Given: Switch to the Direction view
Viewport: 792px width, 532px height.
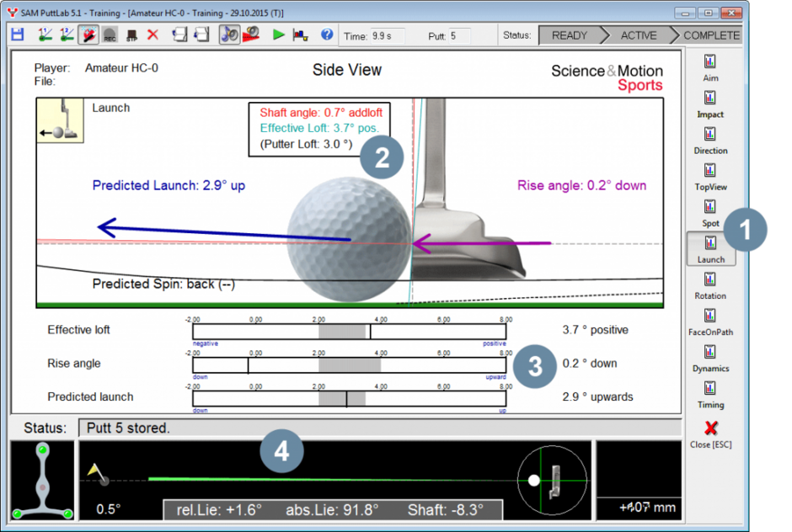Looking at the screenshot, I should click(710, 141).
